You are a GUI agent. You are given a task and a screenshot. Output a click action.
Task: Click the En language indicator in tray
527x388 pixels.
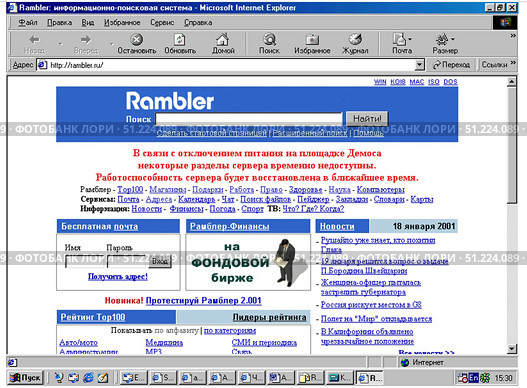pyautogui.click(x=473, y=378)
